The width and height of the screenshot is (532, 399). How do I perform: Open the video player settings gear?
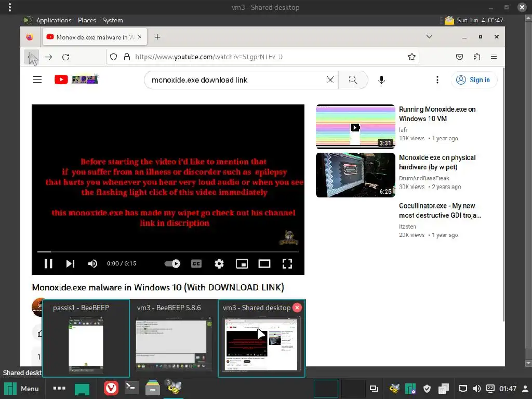219,263
